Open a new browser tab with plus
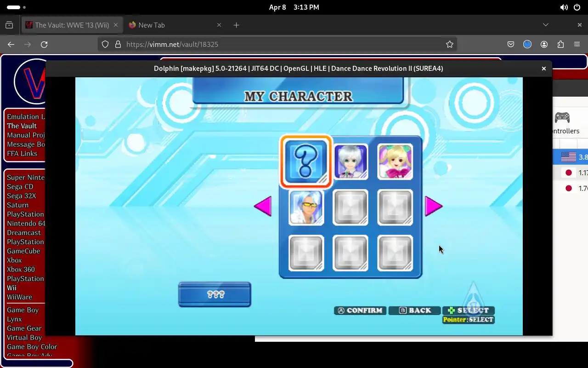Image resolution: width=588 pixels, height=368 pixels. 236,25
